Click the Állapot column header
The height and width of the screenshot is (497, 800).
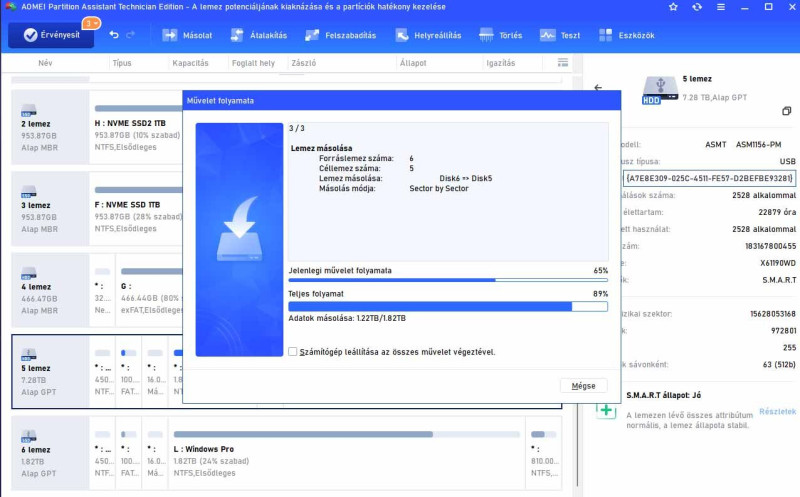(x=413, y=63)
